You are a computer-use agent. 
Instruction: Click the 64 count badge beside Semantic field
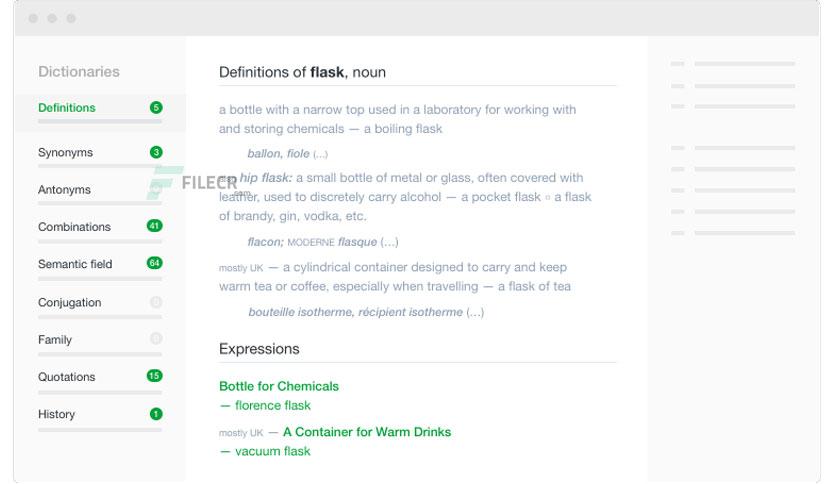coord(155,263)
